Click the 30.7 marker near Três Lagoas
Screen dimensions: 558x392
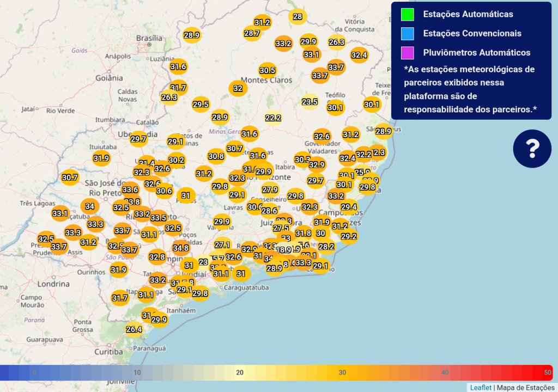70,176
